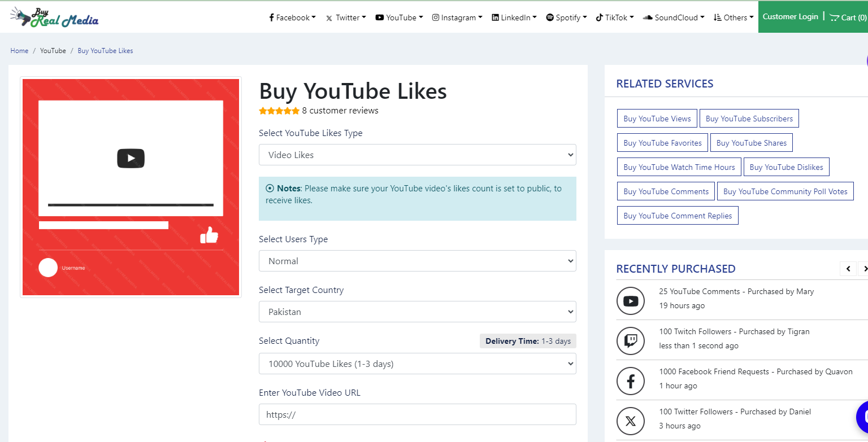Click the Customer Login button

click(x=790, y=17)
